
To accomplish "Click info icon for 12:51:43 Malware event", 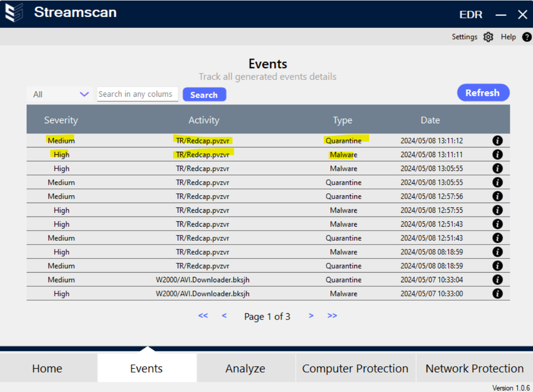I will [497, 224].
